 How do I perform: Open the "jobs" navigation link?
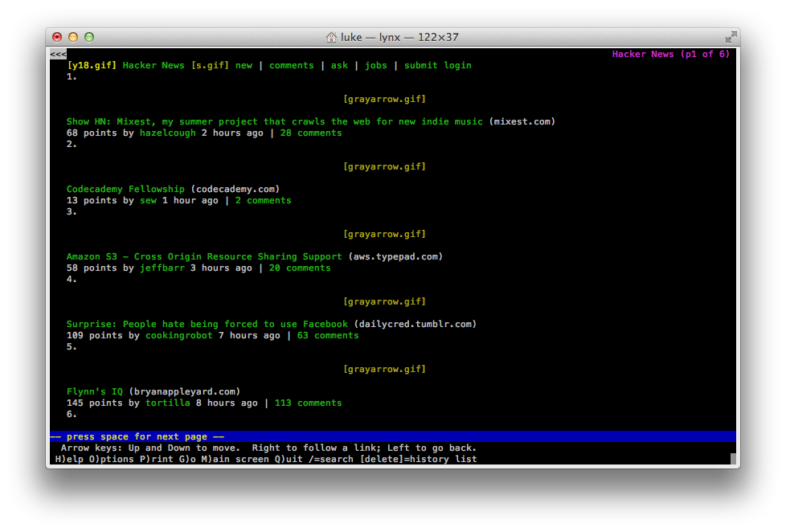tap(375, 66)
